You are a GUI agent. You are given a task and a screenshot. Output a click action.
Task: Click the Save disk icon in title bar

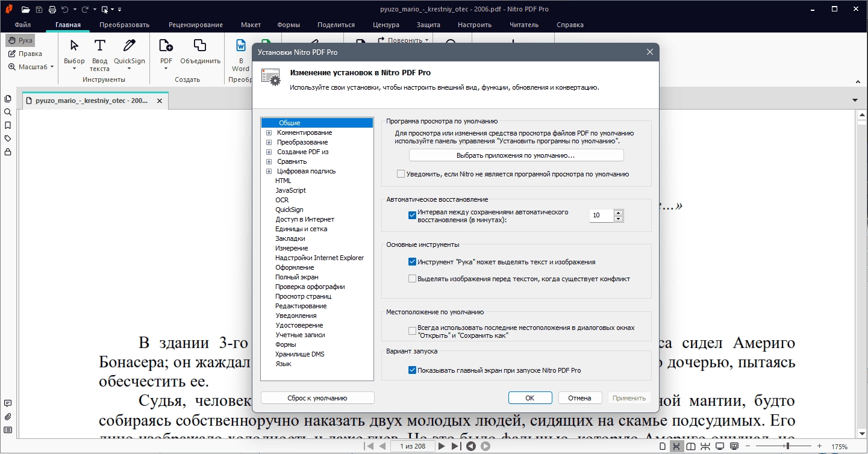tap(39, 9)
